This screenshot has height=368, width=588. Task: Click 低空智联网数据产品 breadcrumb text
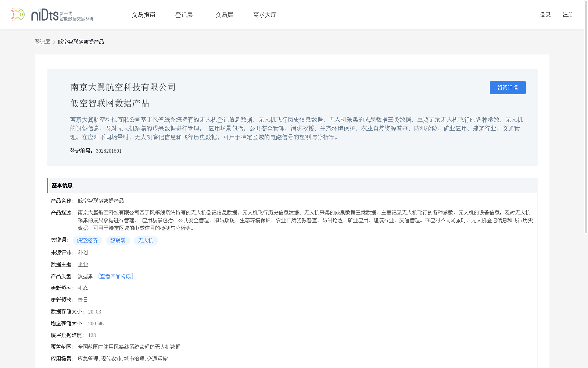pyautogui.click(x=81, y=42)
